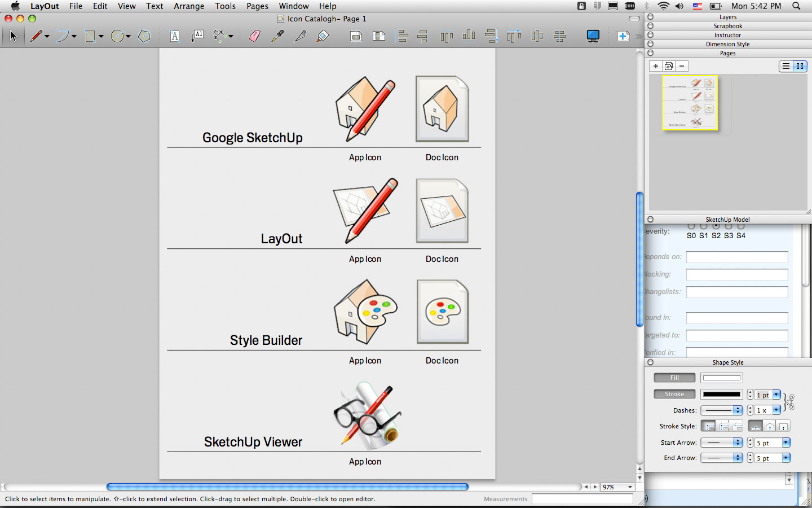Align selection to right edges
Viewport: 812px width, 508px height.
423,36
